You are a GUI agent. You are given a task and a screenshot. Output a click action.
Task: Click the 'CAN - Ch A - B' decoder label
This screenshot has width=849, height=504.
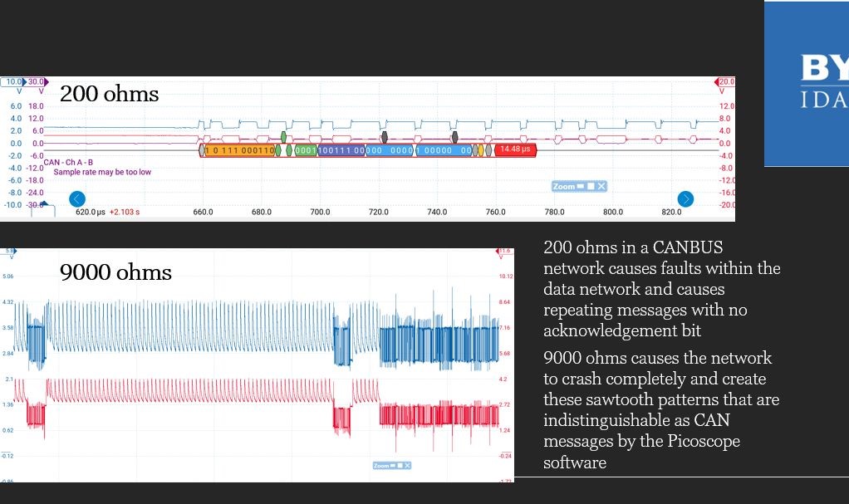click(70, 162)
